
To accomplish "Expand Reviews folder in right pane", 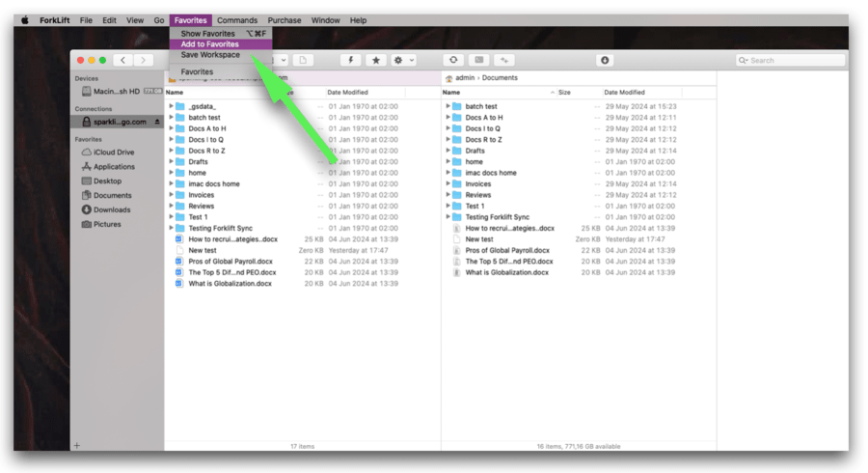I will click(448, 194).
